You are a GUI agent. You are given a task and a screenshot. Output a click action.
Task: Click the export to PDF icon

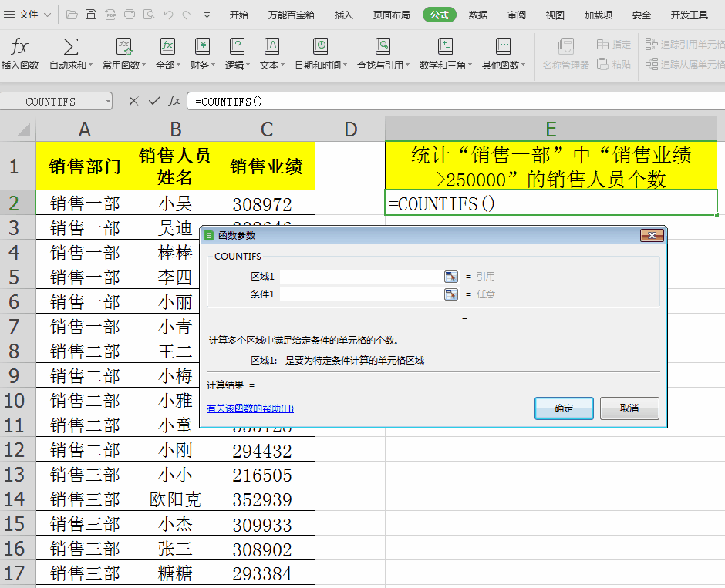(110, 15)
